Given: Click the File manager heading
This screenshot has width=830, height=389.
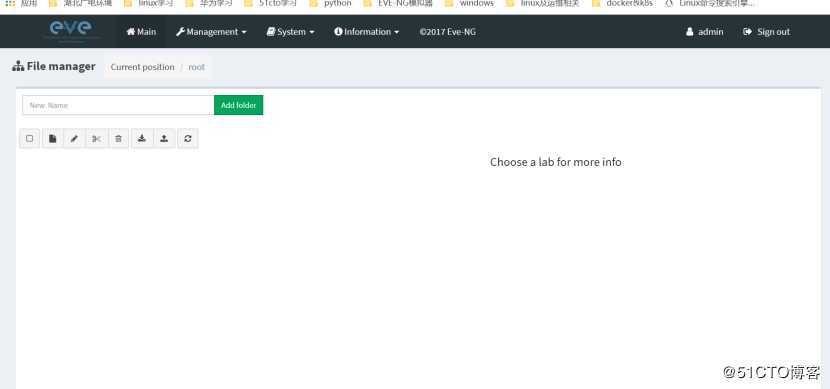Looking at the screenshot, I should tap(54, 66).
